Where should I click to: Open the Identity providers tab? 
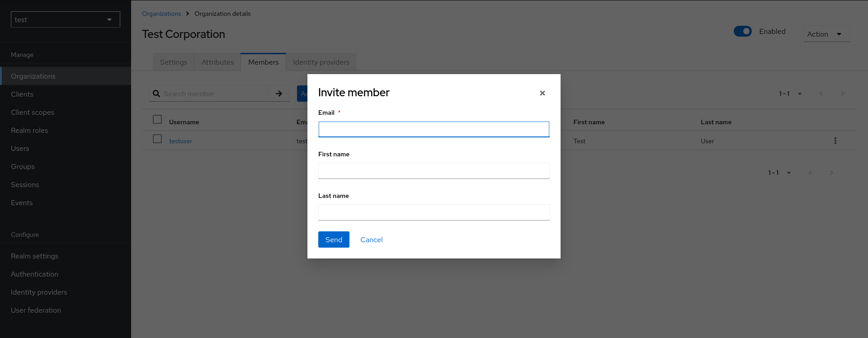(x=321, y=62)
